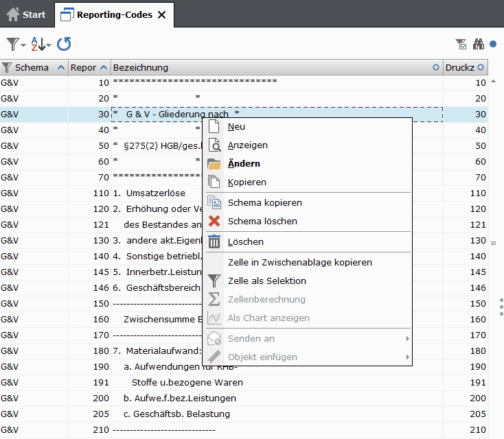The height and width of the screenshot is (439, 504).
Task: Open the filter dropdown arrow
Action: pos(23,45)
